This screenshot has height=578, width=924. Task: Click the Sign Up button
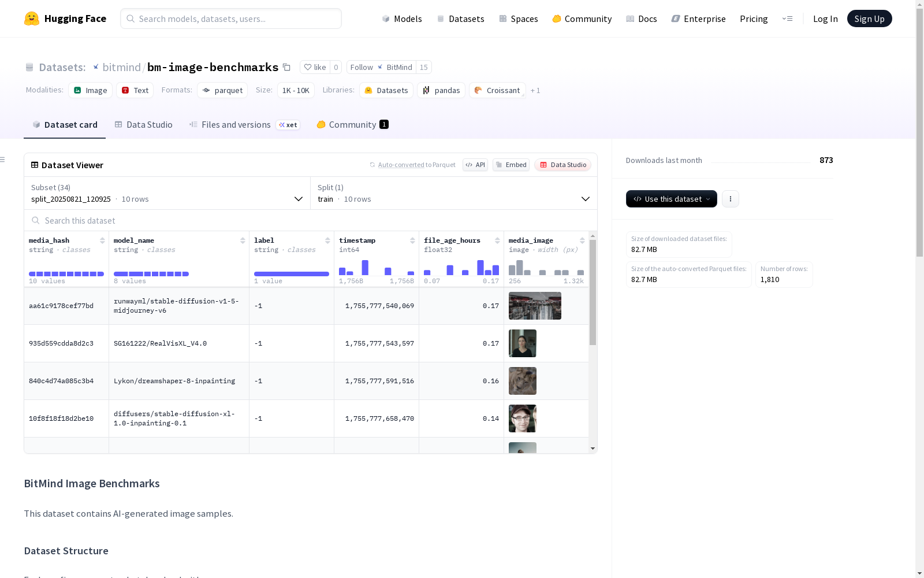870,18
